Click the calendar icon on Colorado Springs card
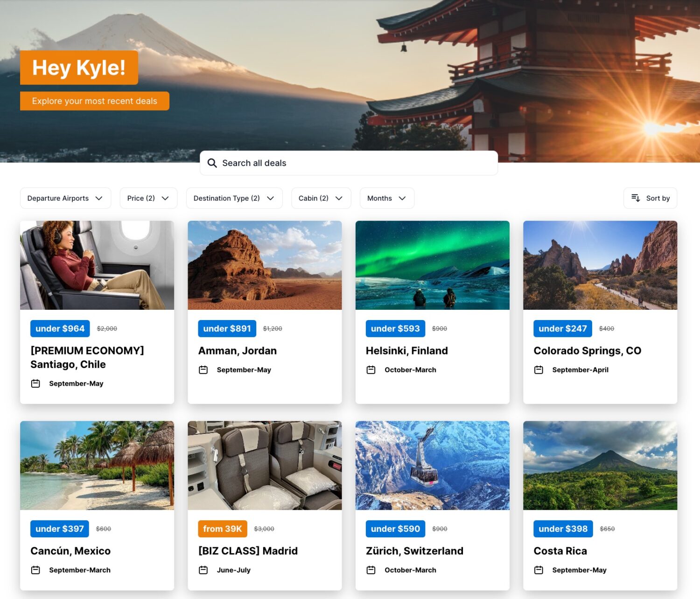Image resolution: width=700 pixels, height=599 pixels. pyautogui.click(x=539, y=369)
